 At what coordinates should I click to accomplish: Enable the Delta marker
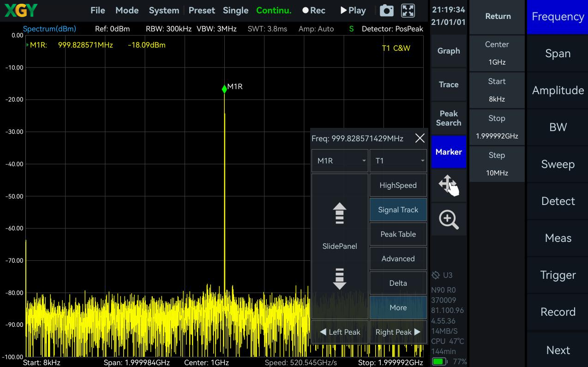[398, 283]
